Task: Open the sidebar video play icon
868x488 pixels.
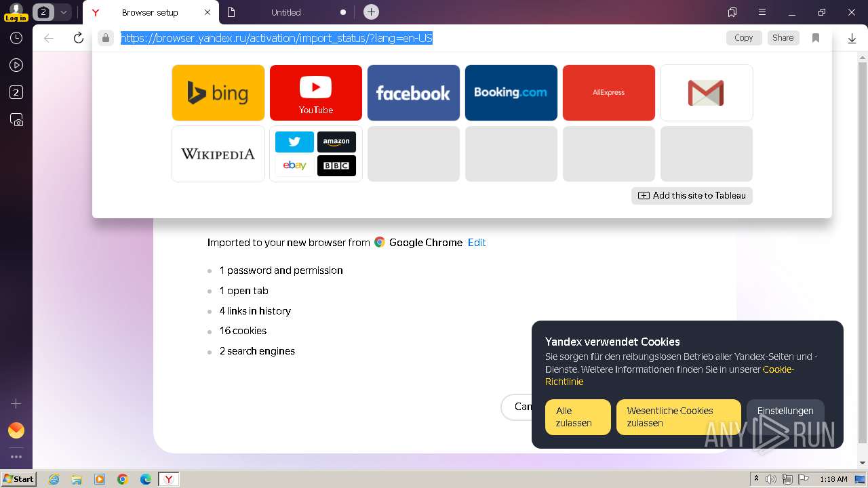Action: pos(16,66)
